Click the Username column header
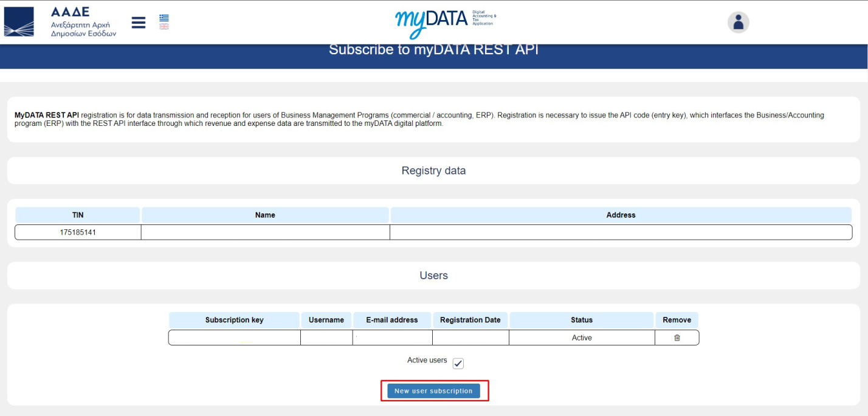This screenshot has width=868, height=416. [x=326, y=320]
